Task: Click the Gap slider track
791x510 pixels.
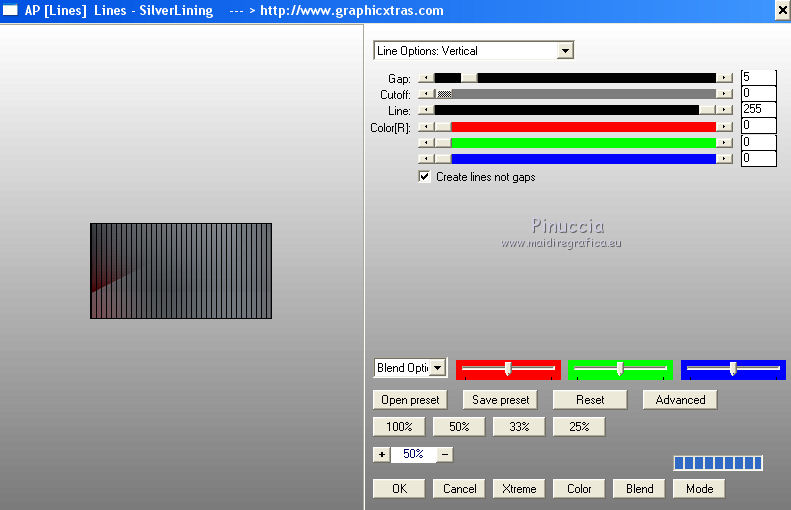Action: [x=575, y=78]
